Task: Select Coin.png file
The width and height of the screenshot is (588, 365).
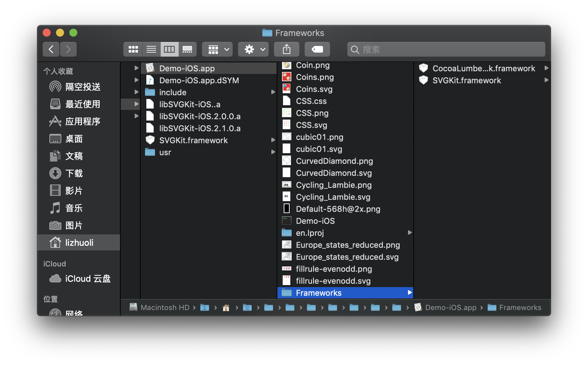Action: (345, 65)
